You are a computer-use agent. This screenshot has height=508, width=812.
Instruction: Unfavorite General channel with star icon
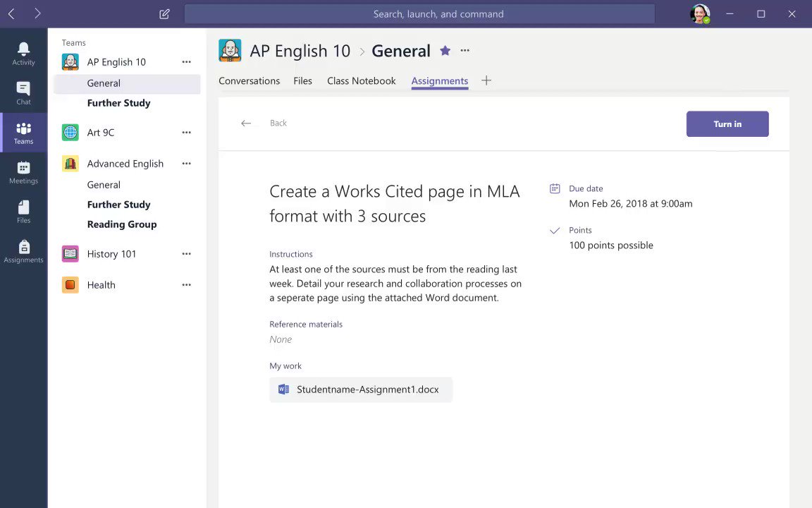point(445,50)
